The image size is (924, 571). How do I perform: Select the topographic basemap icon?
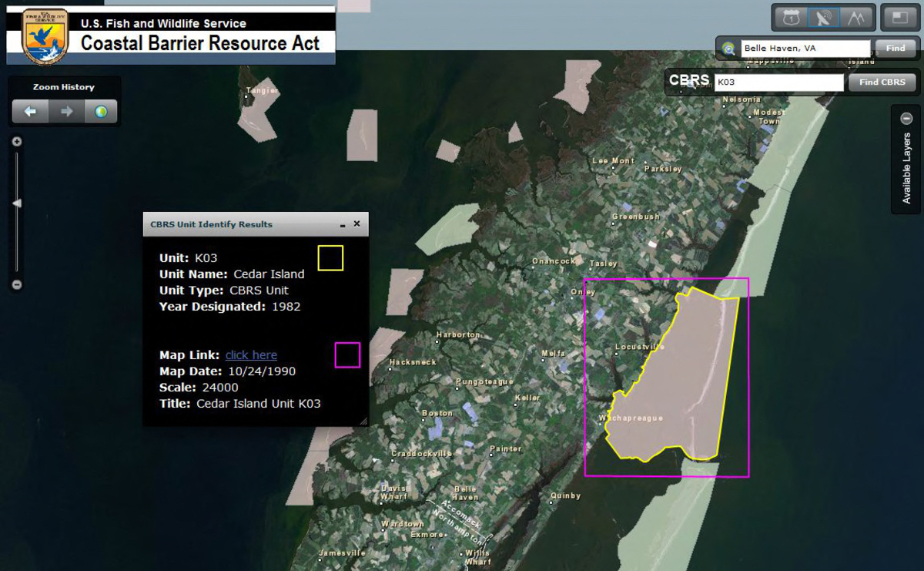855,16
